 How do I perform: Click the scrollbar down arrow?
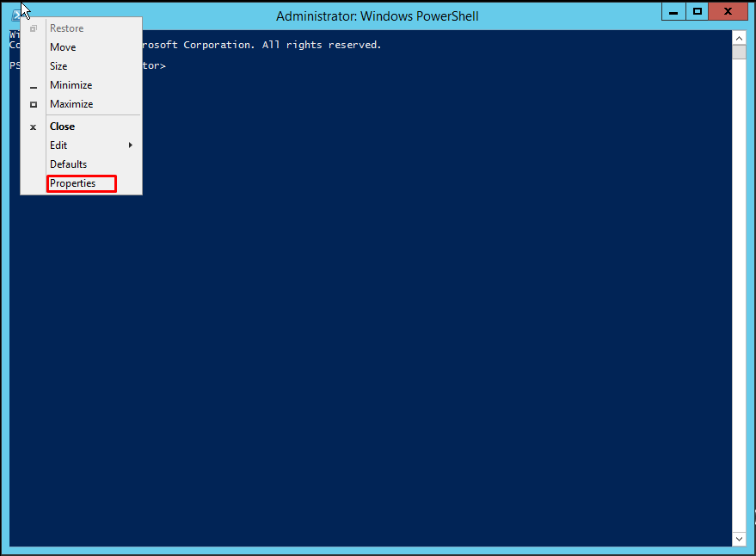click(x=739, y=539)
